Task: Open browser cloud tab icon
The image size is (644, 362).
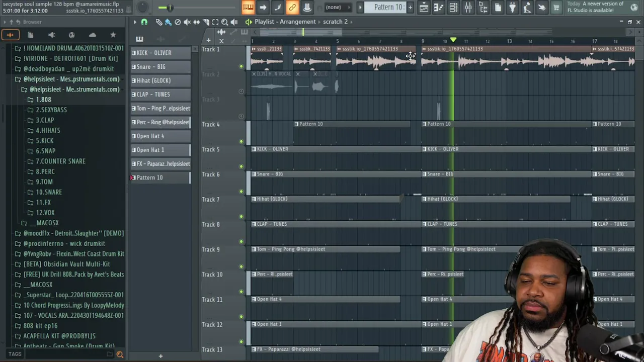Action: coord(93,35)
